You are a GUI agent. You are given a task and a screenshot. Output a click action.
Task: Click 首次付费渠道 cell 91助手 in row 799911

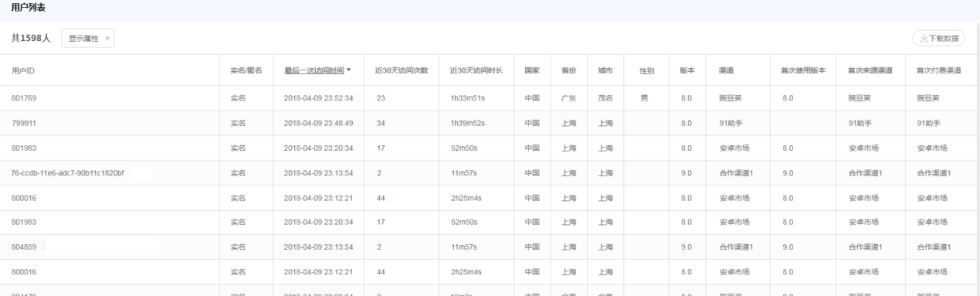[929, 123]
